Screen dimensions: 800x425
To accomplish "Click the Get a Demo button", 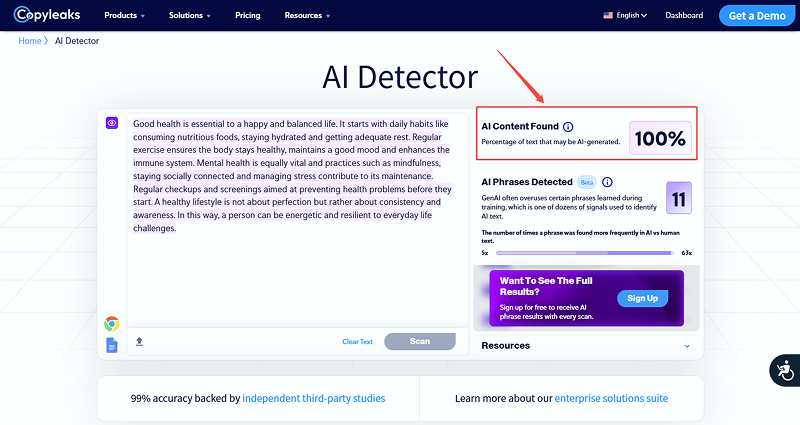I will click(x=757, y=16).
